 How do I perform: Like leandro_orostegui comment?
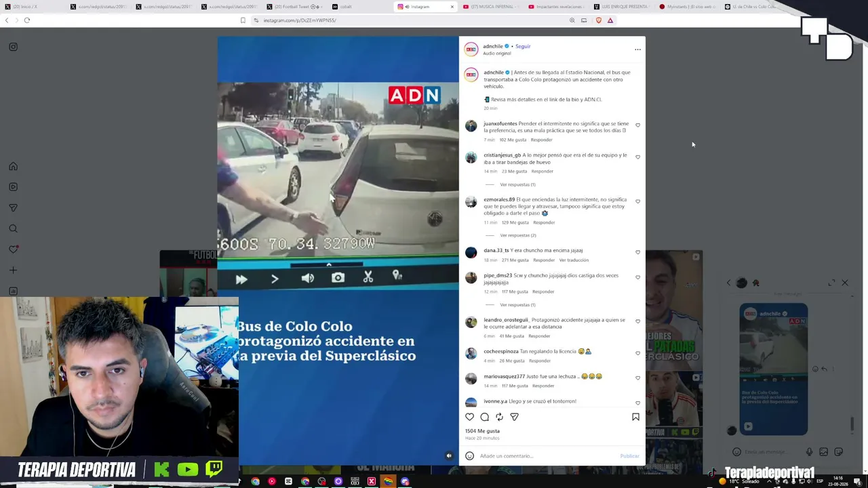click(637, 321)
